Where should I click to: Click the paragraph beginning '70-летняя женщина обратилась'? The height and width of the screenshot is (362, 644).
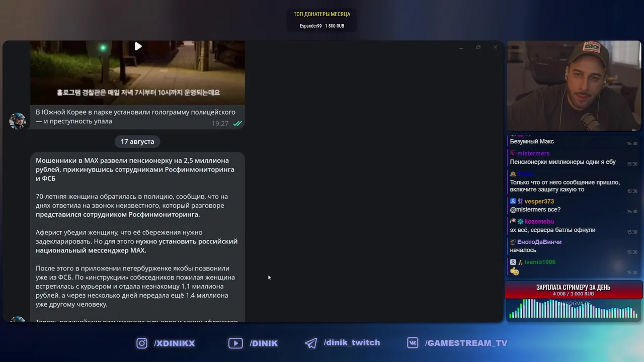pos(132,205)
